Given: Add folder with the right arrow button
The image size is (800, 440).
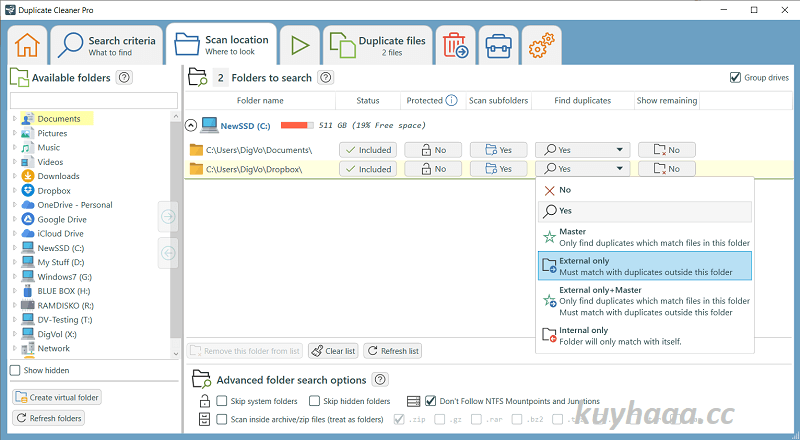Looking at the screenshot, I should 168,217.
